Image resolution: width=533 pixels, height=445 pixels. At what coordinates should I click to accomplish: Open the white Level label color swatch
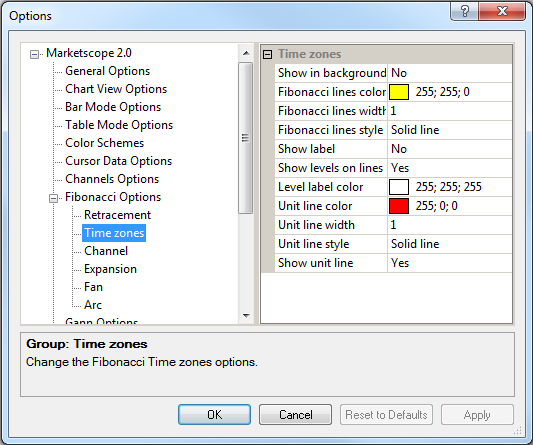pyautogui.click(x=399, y=187)
